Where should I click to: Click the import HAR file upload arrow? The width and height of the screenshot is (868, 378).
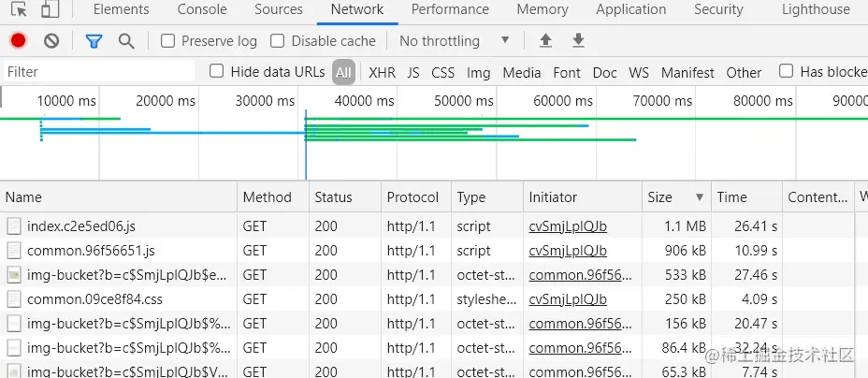[546, 41]
